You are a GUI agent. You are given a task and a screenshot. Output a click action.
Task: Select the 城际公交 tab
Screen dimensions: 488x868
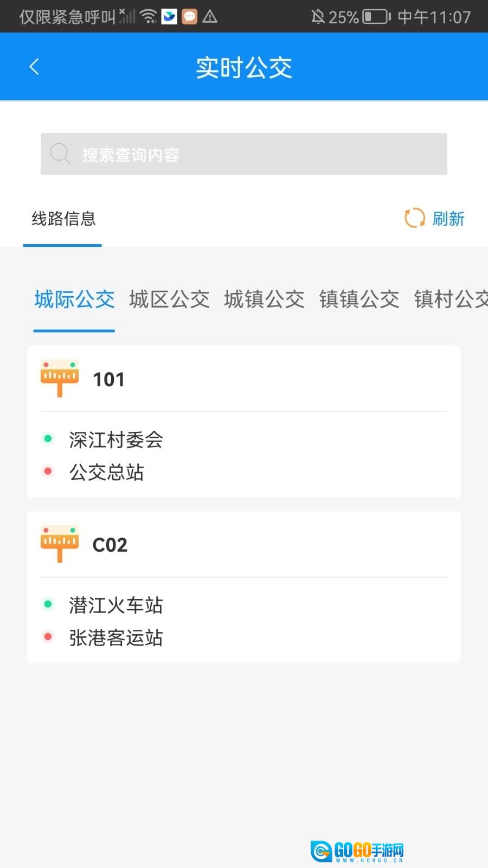coord(74,299)
